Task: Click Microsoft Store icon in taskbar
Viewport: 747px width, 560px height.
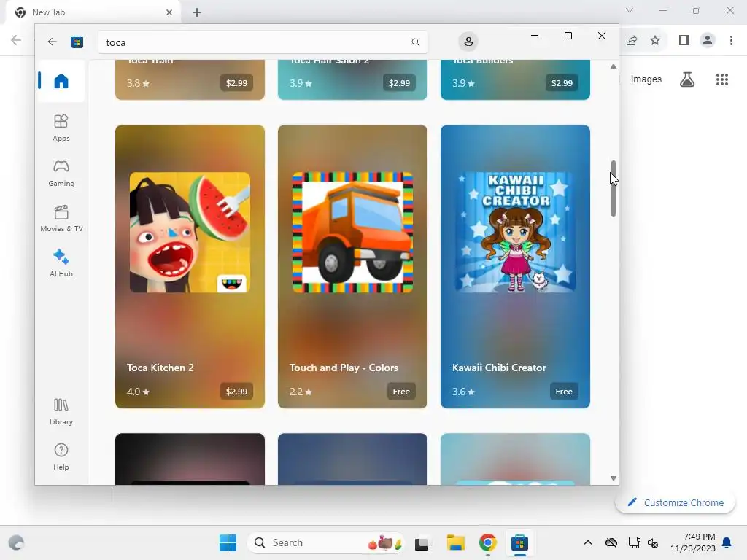Action: click(x=519, y=542)
